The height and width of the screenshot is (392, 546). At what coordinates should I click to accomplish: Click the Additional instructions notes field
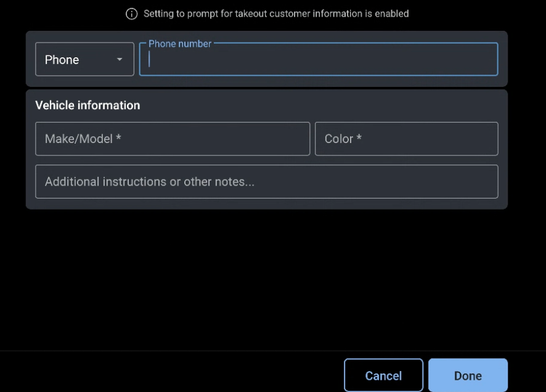266,182
